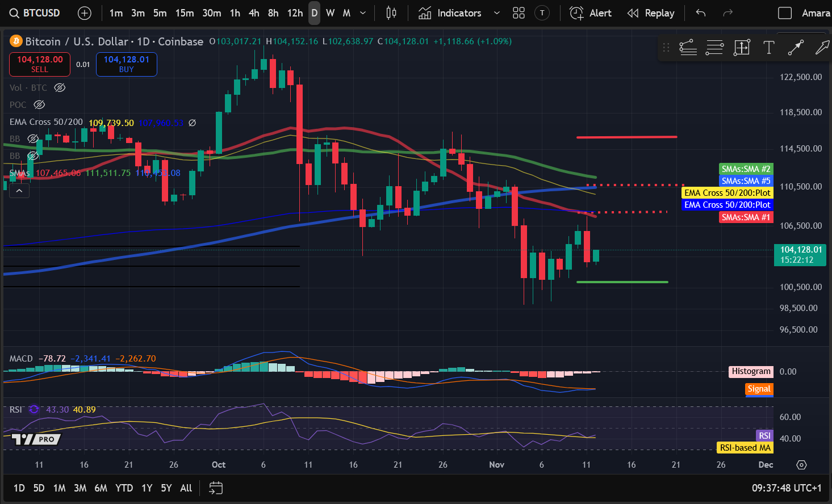
Task: Open the go to date calendar icon
Action: 216,488
